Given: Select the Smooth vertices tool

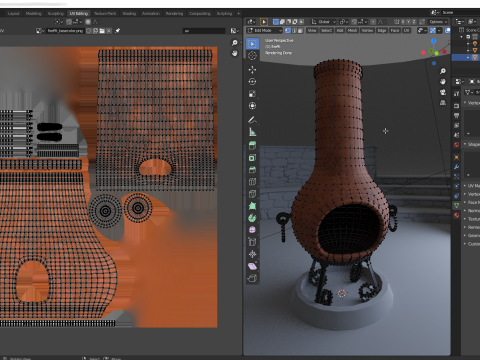Looking at the screenshot, I should [x=252, y=230].
